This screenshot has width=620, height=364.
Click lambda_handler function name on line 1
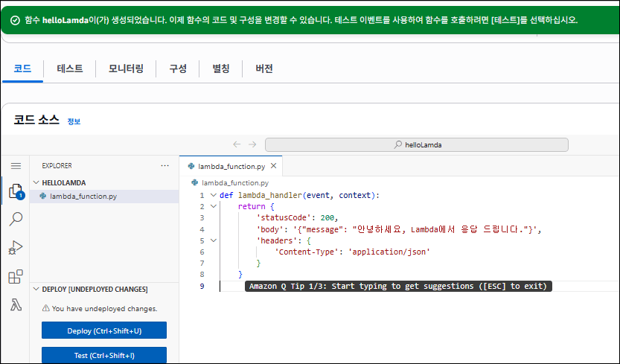click(270, 195)
